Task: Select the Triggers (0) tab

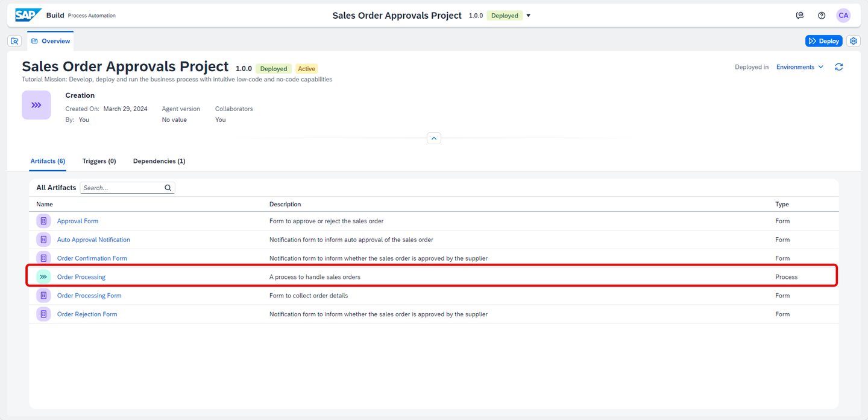Action: (99, 161)
